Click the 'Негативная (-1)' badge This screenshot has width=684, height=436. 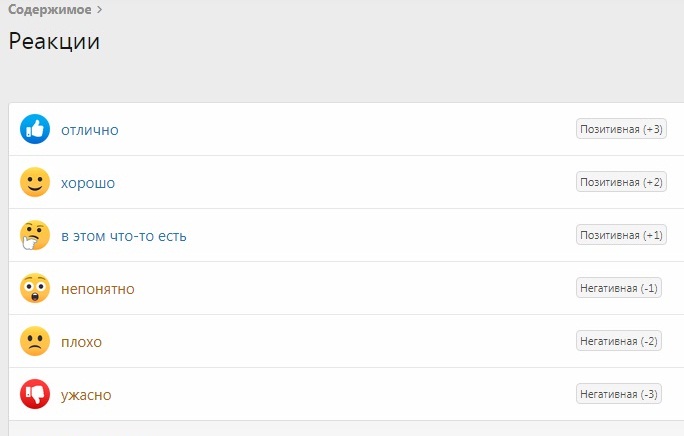point(619,288)
